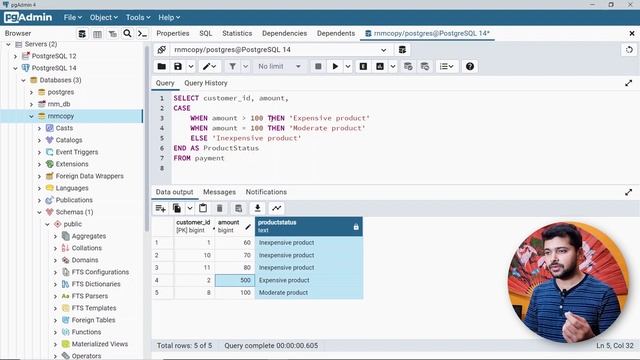Open save options dropdown arrow
This screenshot has height=360, width=640.
pyautogui.click(x=191, y=66)
